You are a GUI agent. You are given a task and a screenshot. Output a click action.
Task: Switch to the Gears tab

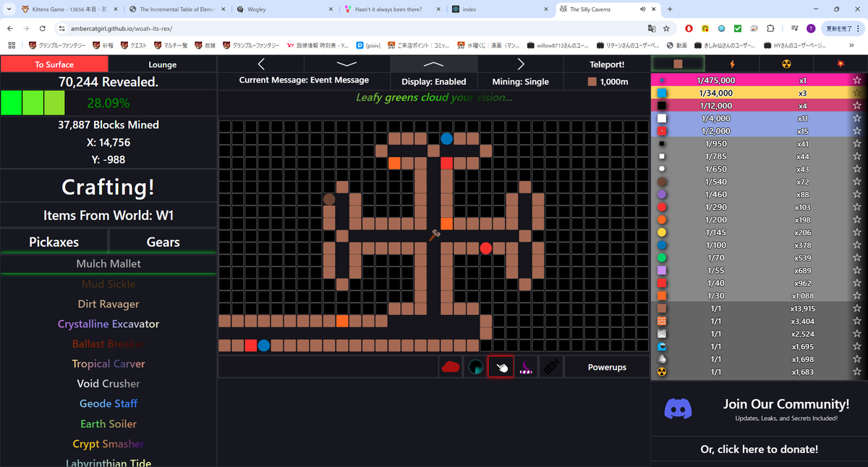[162, 241]
